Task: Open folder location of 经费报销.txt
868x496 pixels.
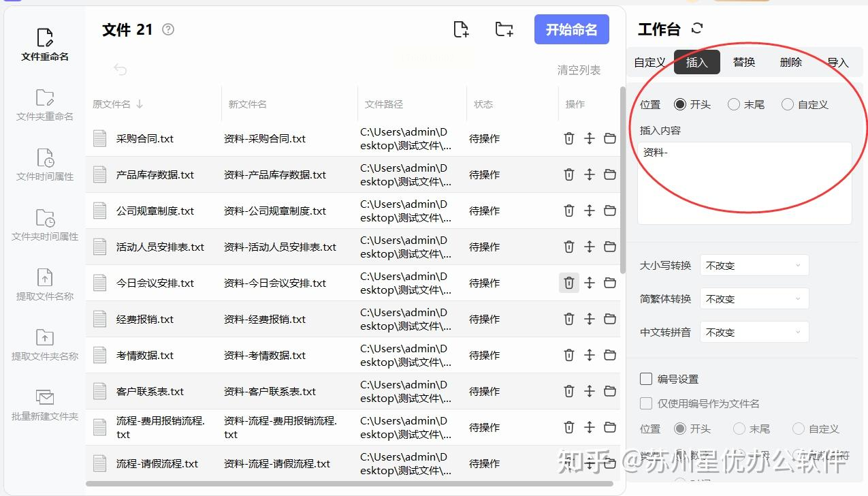Action: [x=610, y=319]
